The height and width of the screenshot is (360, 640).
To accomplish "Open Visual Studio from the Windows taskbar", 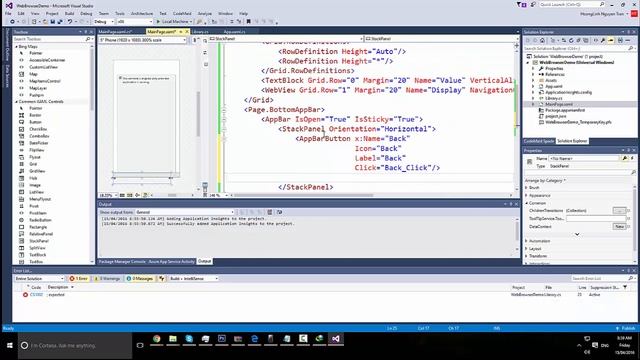I will pos(336,339).
